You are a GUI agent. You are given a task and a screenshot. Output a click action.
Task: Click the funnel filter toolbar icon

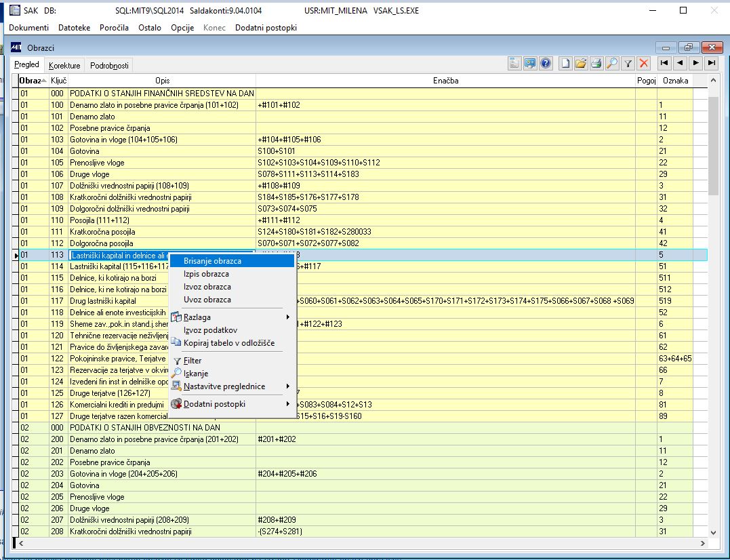[x=628, y=64]
